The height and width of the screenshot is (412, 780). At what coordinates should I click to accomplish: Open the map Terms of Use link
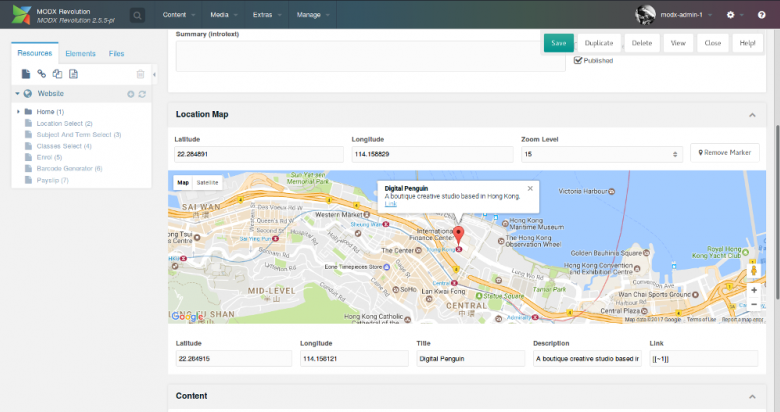pos(701,319)
